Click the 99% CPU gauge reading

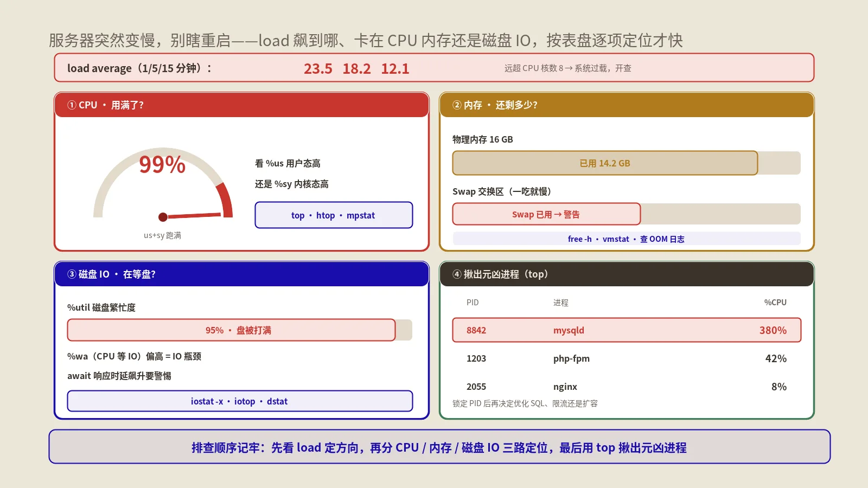click(x=162, y=164)
